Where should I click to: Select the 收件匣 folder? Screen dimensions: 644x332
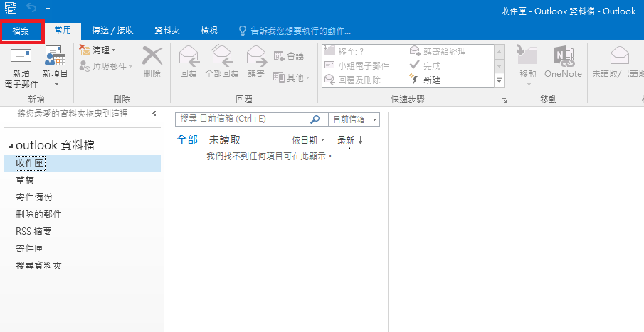click(x=83, y=164)
